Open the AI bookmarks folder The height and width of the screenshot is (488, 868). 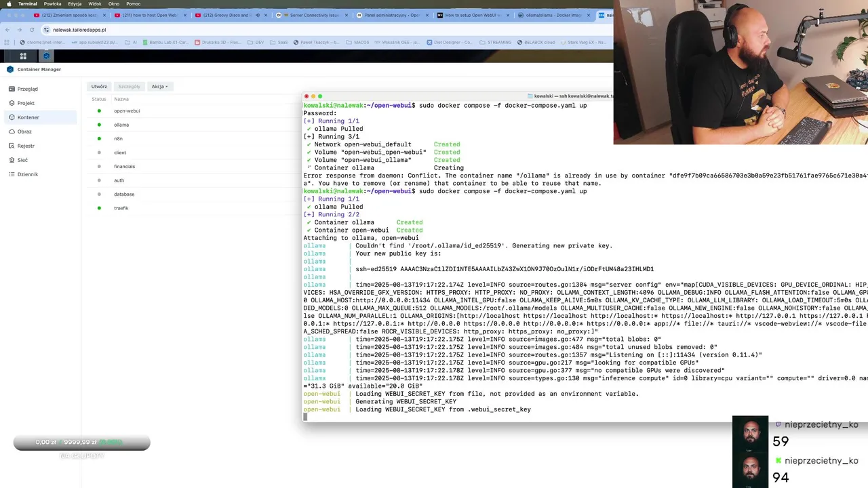click(130, 42)
